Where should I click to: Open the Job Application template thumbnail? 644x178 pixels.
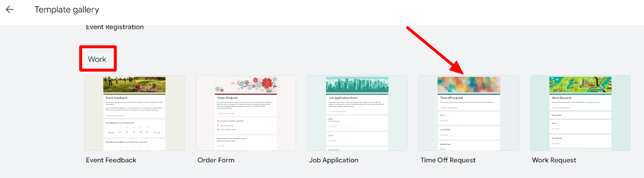(357, 113)
